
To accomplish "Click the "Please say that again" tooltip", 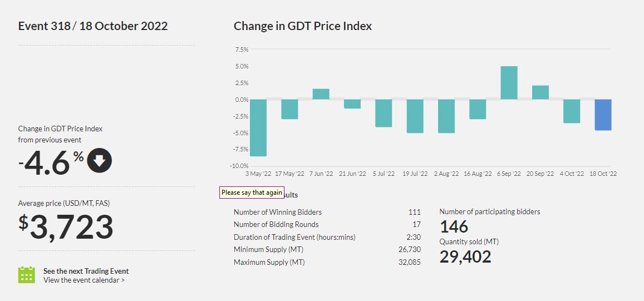I will point(252,193).
